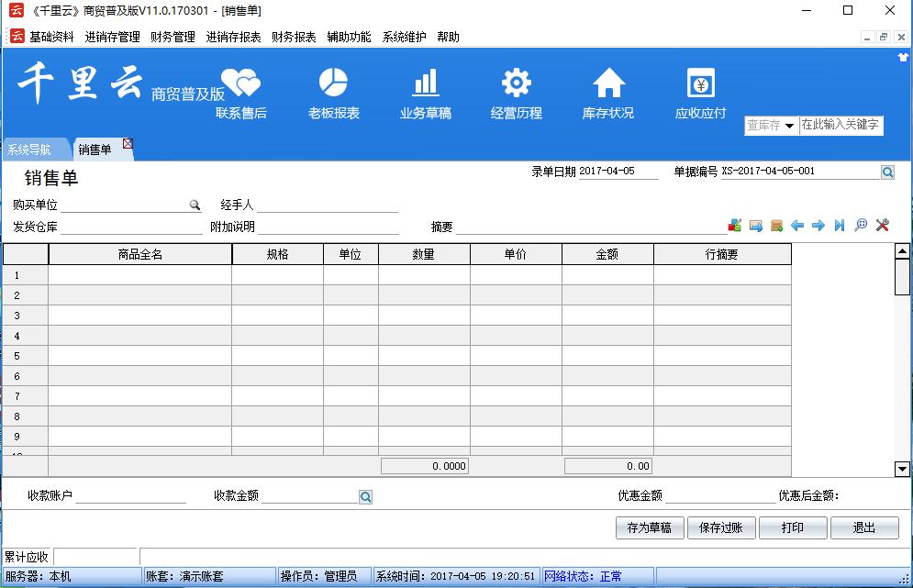This screenshot has height=588, width=913.
Task: Open 财务报表 menu
Action: click(x=294, y=38)
